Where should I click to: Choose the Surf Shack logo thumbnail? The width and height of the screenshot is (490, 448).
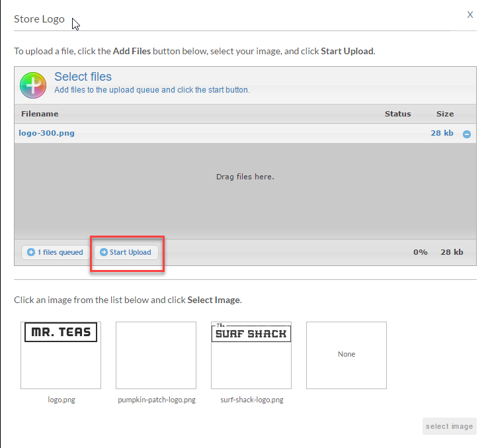coord(251,355)
